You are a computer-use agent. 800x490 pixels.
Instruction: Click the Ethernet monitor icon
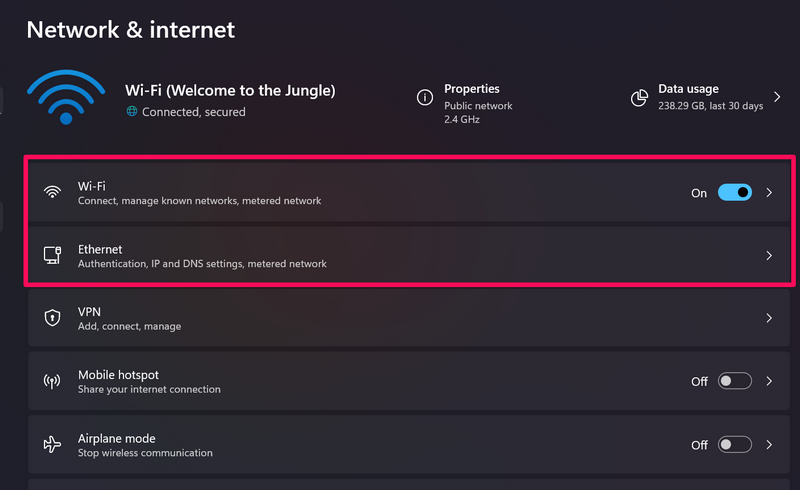pos(53,256)
